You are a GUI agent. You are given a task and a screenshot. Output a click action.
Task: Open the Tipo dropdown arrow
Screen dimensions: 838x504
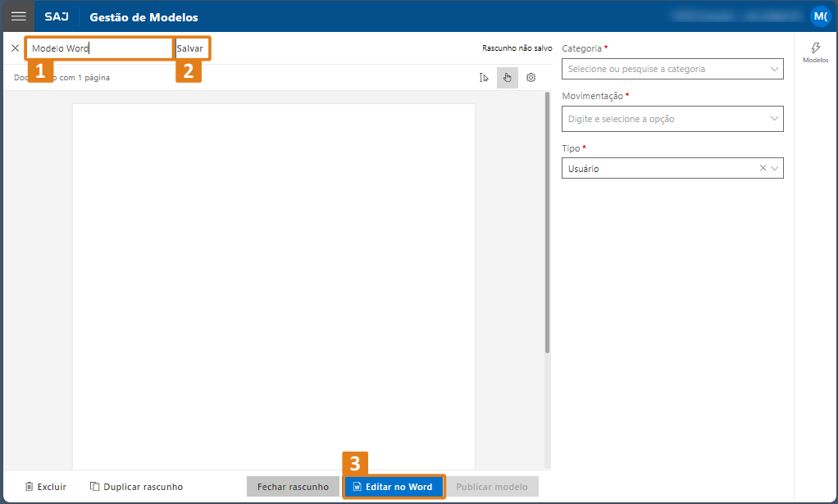tap(775, 168)
